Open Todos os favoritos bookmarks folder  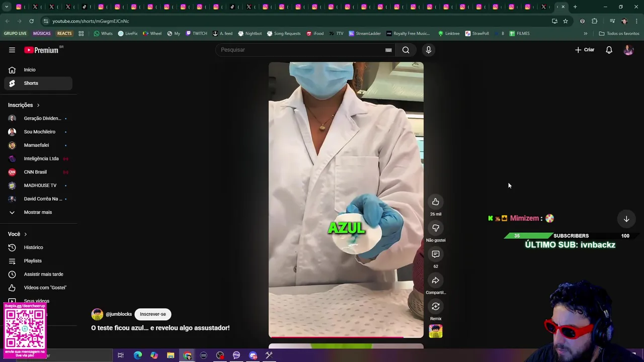click(618, 34)
